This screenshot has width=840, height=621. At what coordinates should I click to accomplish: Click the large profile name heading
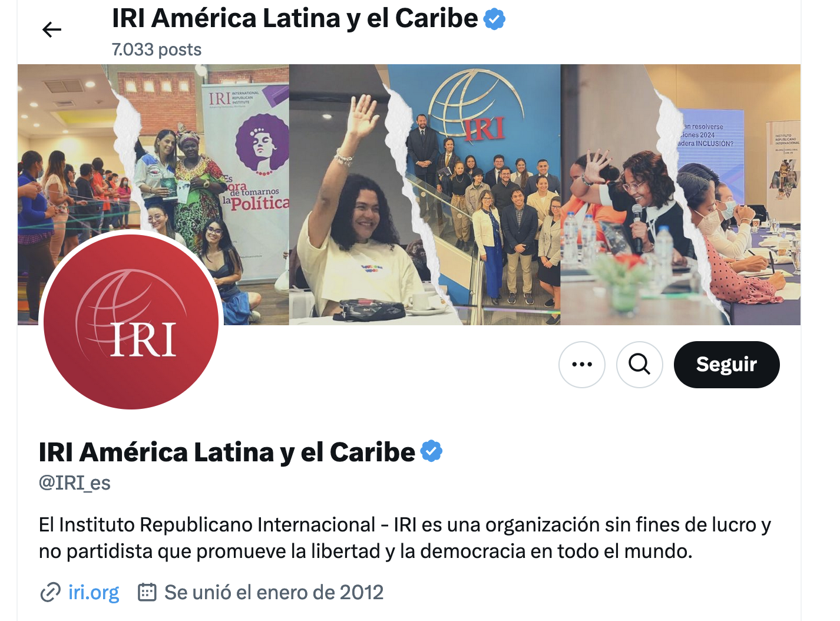click(x=227, y=452)
